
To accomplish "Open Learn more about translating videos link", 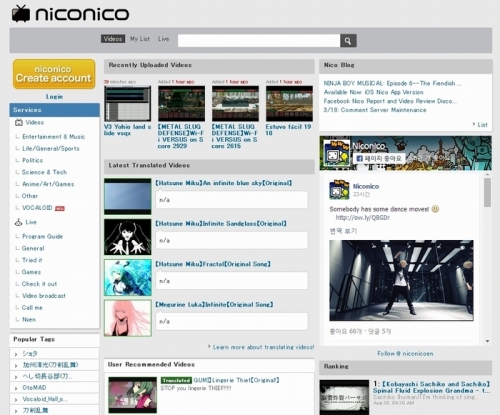I will point(263,347).
